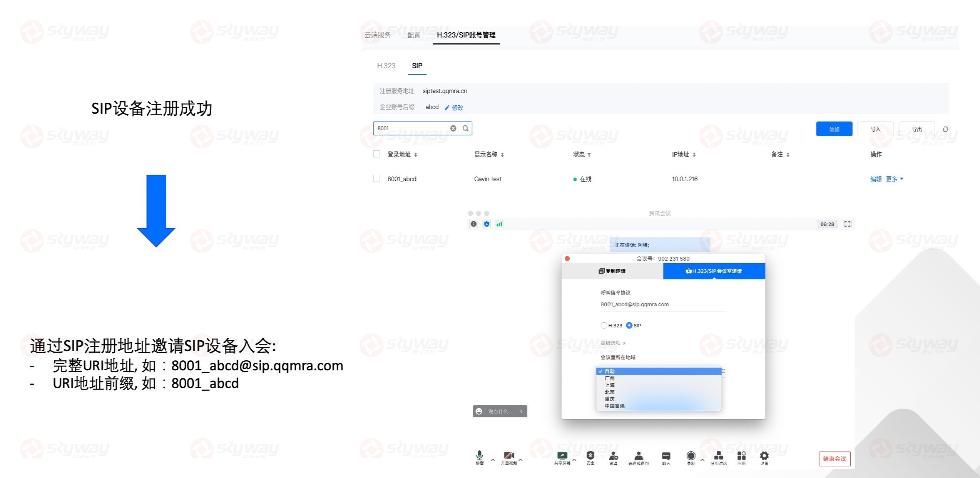Screen dimensions: 980x478
Task: Mute the microphone (静音) in meeting toolbar
Action: click(479, 457)
